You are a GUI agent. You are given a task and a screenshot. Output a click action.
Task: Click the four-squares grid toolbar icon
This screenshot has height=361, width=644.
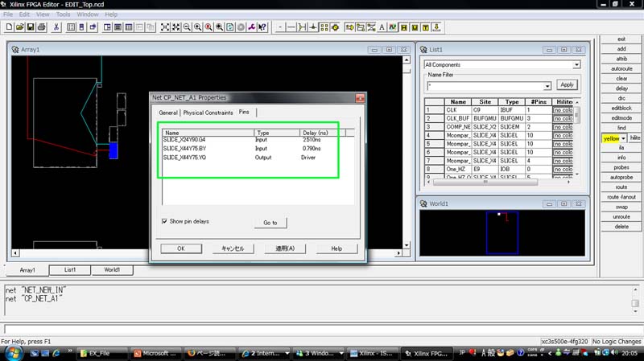pos(324,27)
